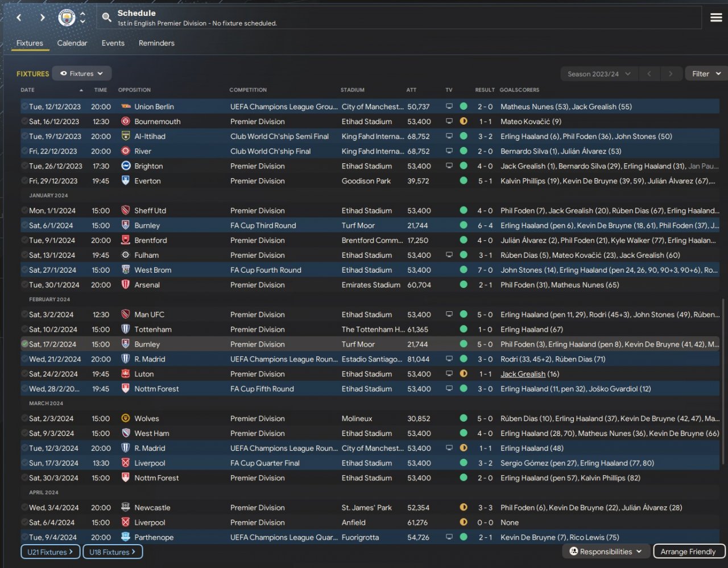This screenshot has width=728, height=568.
Task: Click the Manchester City club badge
Action: 67,18
